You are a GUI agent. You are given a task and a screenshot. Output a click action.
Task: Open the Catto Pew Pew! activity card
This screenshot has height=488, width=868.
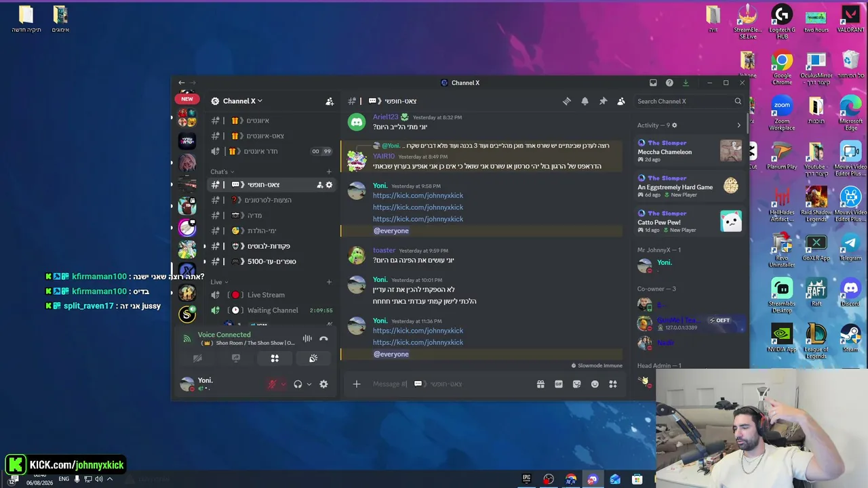point(689,221)
